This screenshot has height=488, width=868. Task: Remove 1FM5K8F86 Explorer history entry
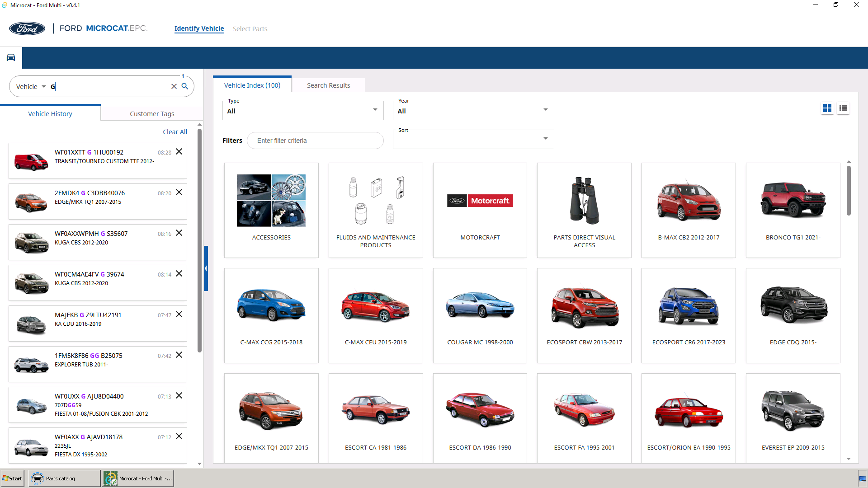click(x=179, y=355)
